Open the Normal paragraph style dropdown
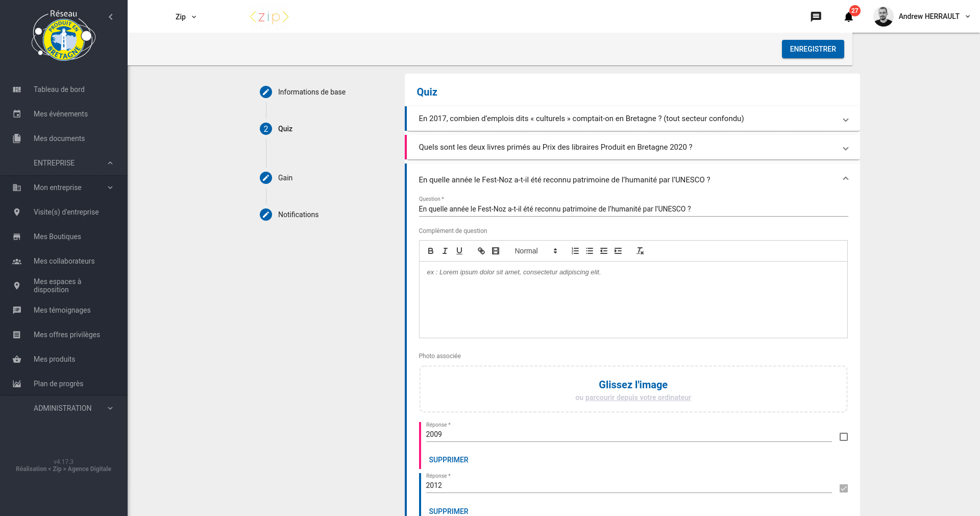 pyautogui.click(x=535, y=251)
